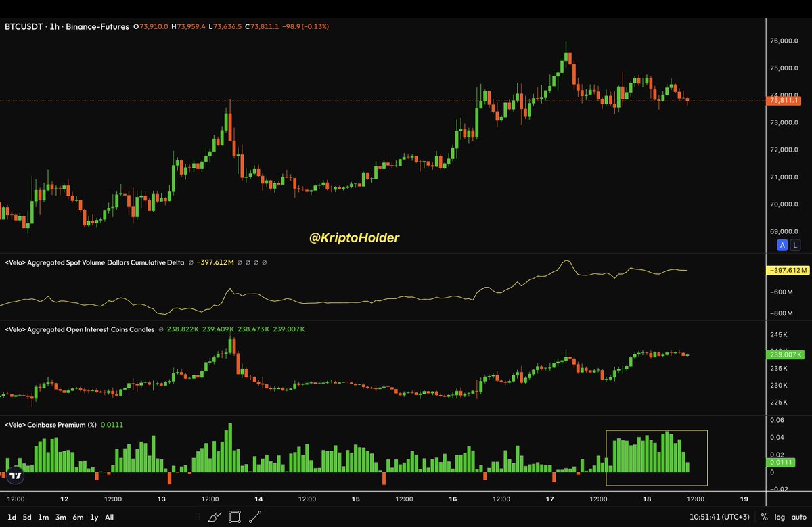
Task: Select Aggregated Open Interest Coins Candles indicator
Action: (79, 329)
